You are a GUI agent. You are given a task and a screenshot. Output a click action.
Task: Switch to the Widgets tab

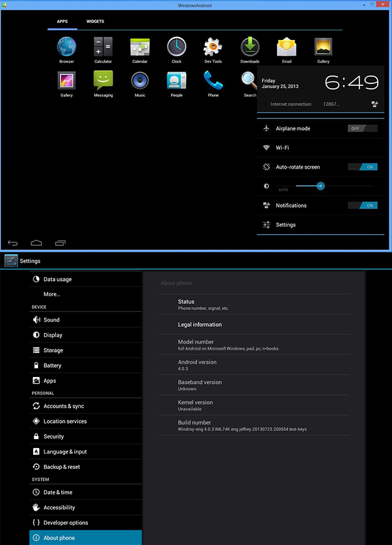[95, 21]
